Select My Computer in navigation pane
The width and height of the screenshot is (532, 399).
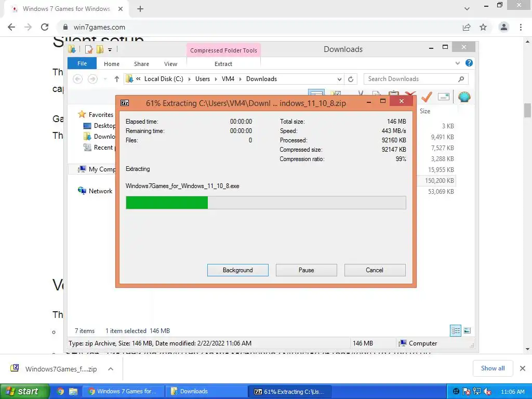[x=97, y=169]
